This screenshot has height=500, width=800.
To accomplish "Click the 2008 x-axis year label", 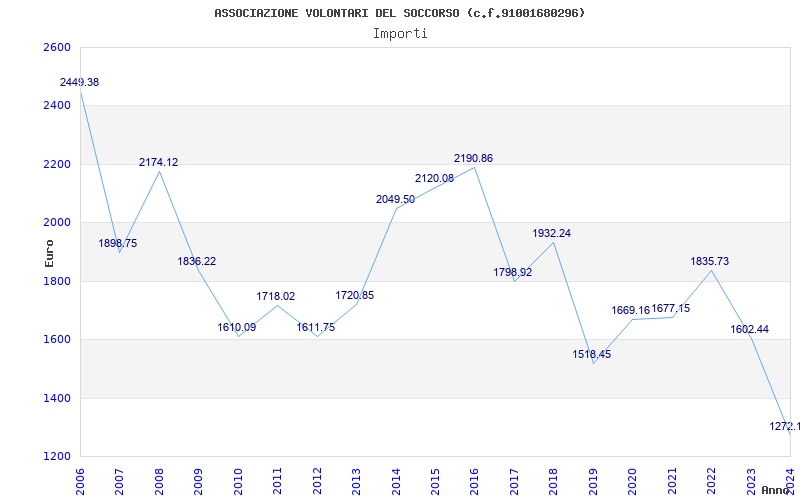I will [159, 482].
